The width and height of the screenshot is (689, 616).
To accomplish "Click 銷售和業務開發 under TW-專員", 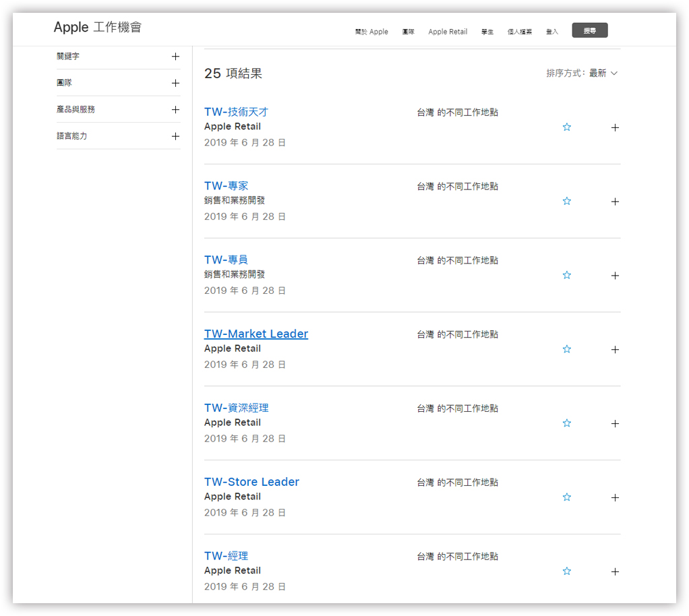I will click(x=235, y=274).
